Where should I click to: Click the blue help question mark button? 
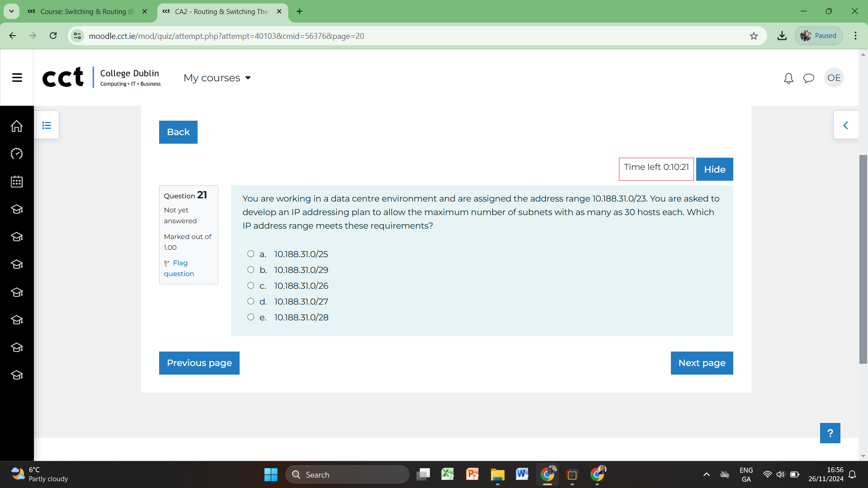830,433
